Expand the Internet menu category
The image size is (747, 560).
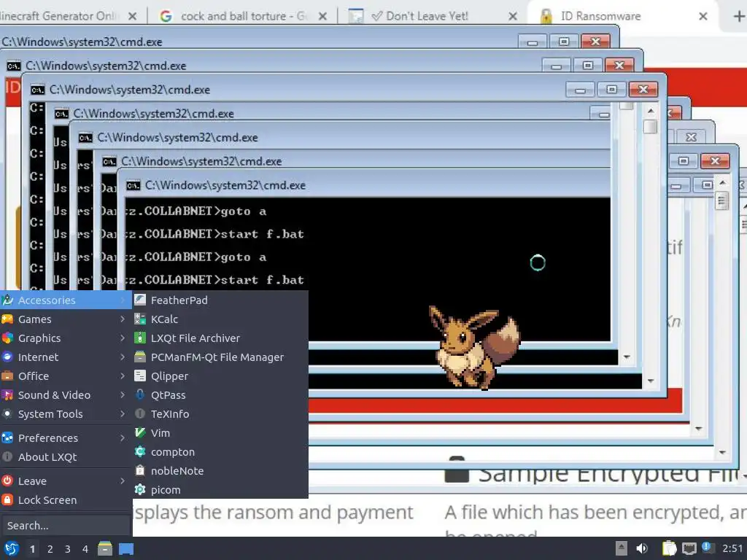click(66, 357)
